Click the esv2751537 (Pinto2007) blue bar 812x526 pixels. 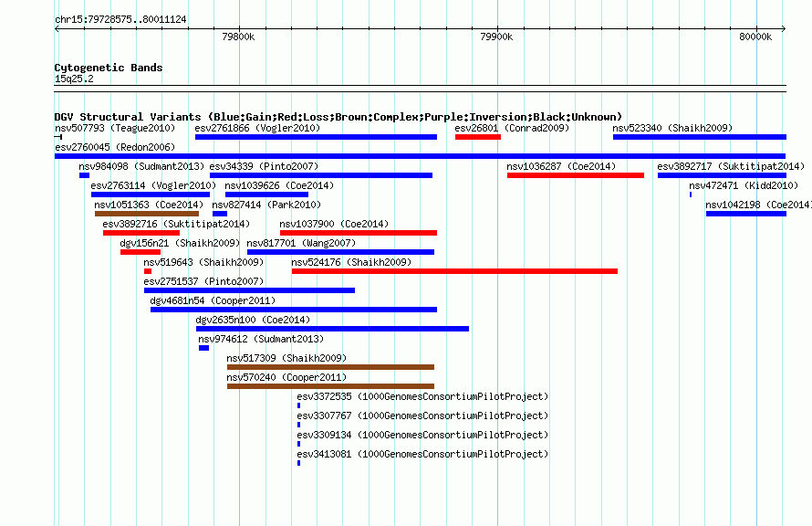250,290
